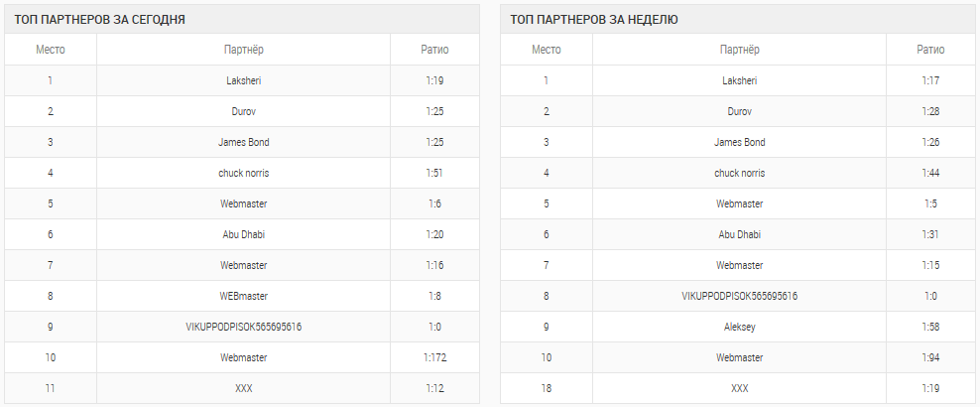Click the 1:94 ratio in the weekly table

coord(929,357)
